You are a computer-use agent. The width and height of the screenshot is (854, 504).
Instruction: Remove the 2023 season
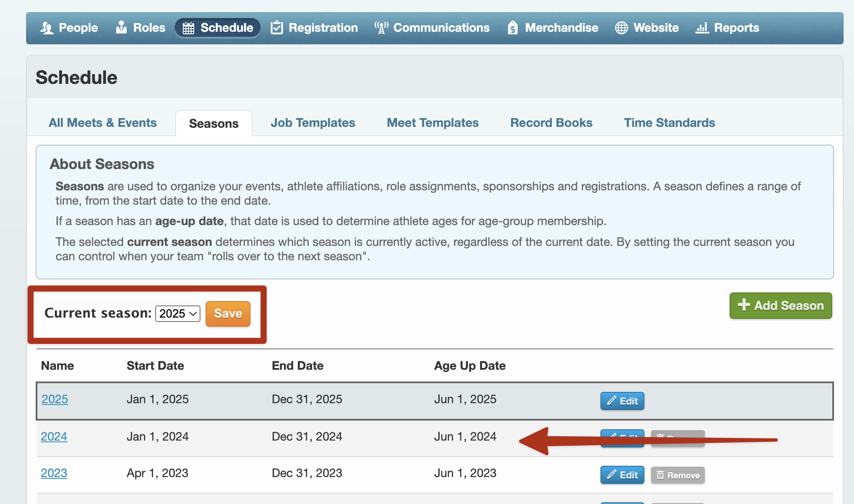pyautogui.click(x=677, y=475)
